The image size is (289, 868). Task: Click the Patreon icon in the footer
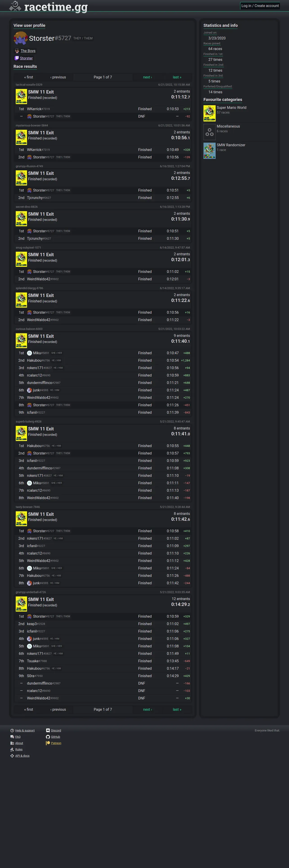point(48,743)
